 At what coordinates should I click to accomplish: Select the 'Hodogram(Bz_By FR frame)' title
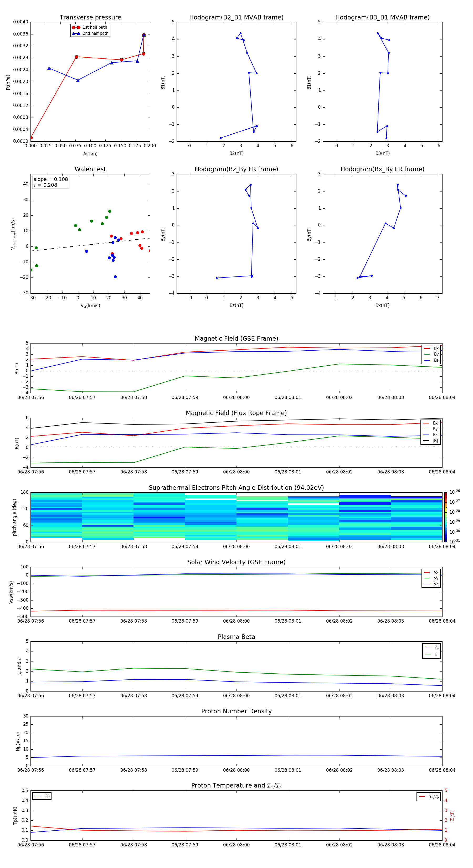click(x=236, y=169)
